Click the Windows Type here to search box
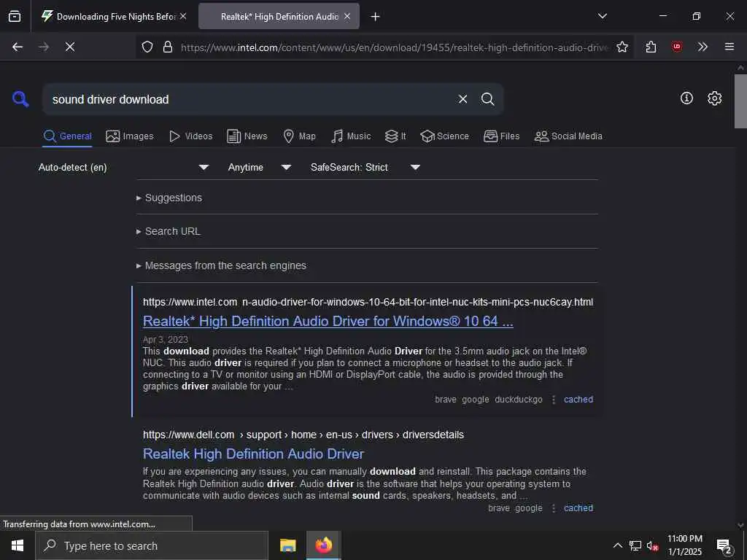Screen dimensions: 747x560 click(152, 545)
